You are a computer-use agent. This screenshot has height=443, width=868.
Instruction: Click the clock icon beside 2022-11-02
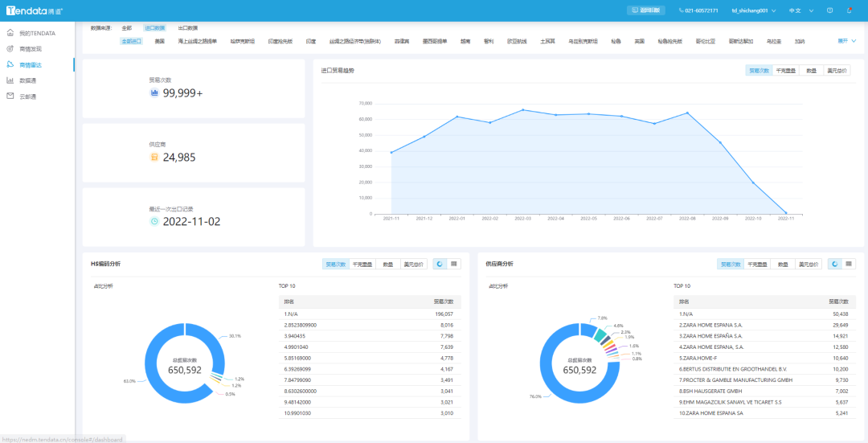[154, 222]
